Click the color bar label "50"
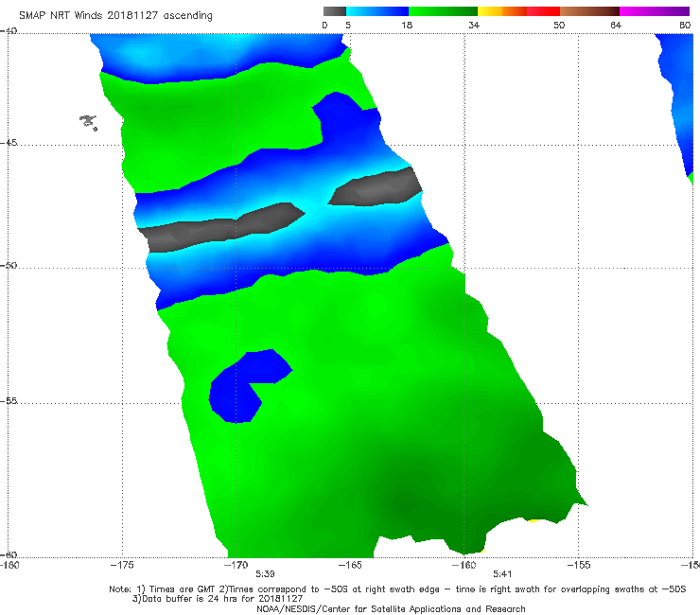The image size is (700, 615). click(x=559, y=26)
